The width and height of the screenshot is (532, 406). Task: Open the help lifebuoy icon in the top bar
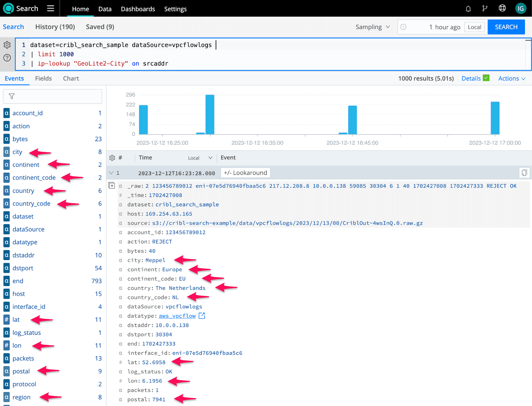(502, 8)
